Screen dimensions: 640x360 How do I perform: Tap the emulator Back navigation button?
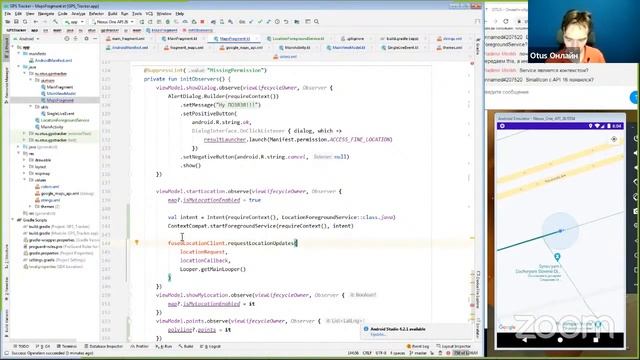524,340
